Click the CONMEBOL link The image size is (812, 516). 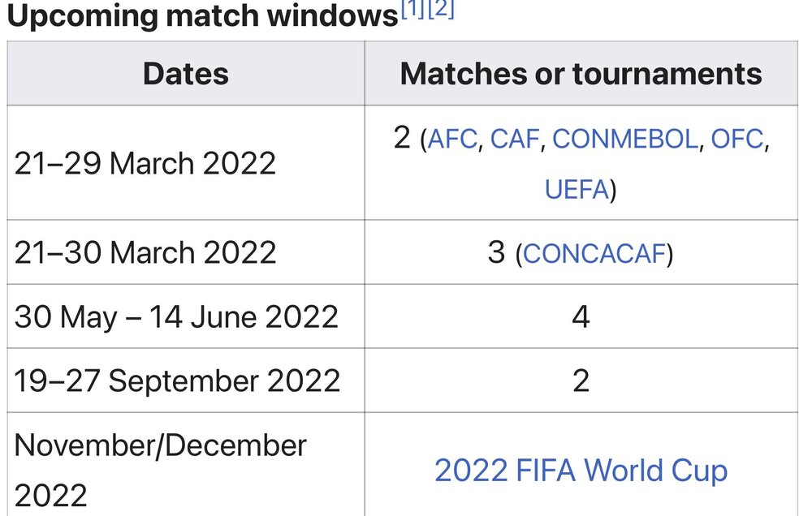click(x=624, y=140)
